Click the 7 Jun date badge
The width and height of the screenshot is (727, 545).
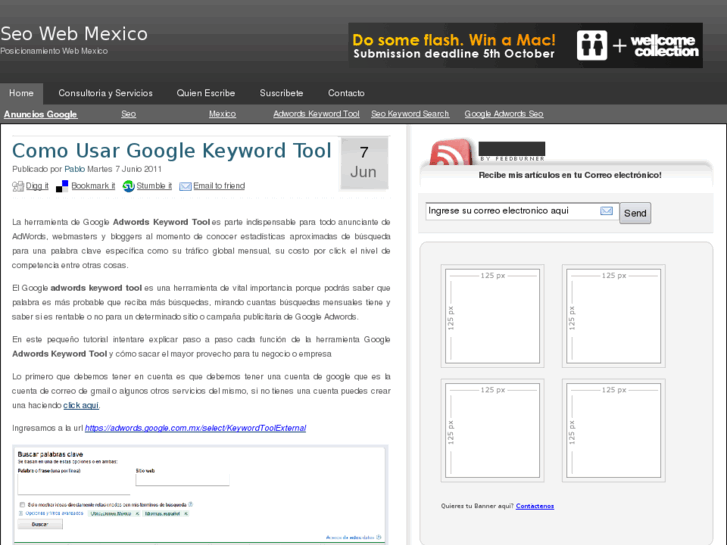(x=364, y=163)
